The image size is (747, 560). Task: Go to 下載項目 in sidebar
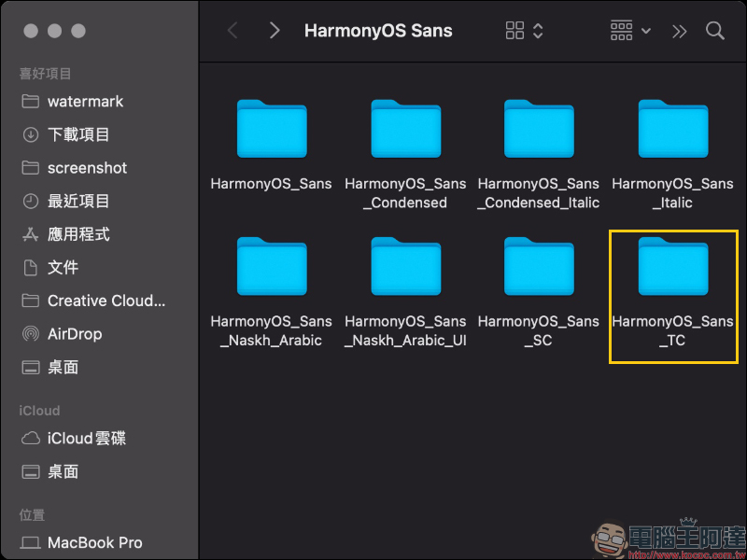78,134
